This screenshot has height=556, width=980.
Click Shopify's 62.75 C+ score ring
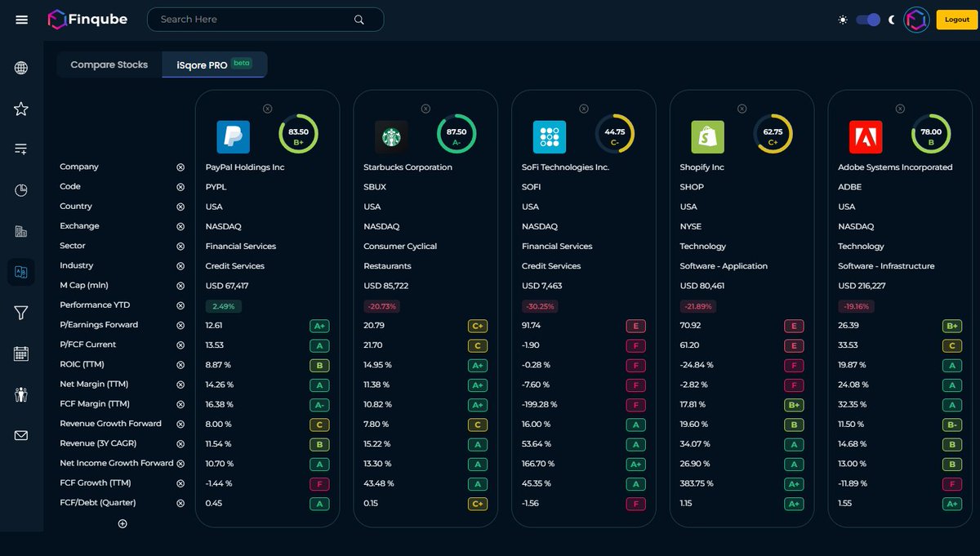point(773,134)
